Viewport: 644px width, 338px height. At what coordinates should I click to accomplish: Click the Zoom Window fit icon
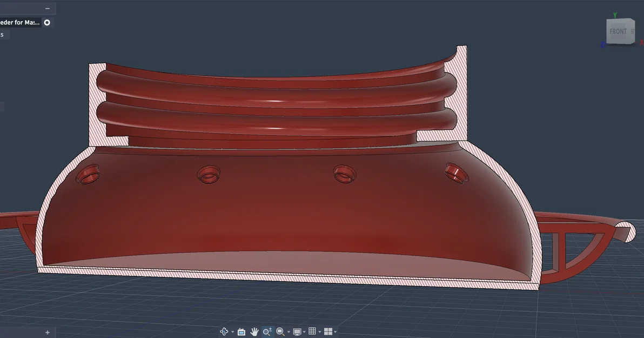click(280, 332)
